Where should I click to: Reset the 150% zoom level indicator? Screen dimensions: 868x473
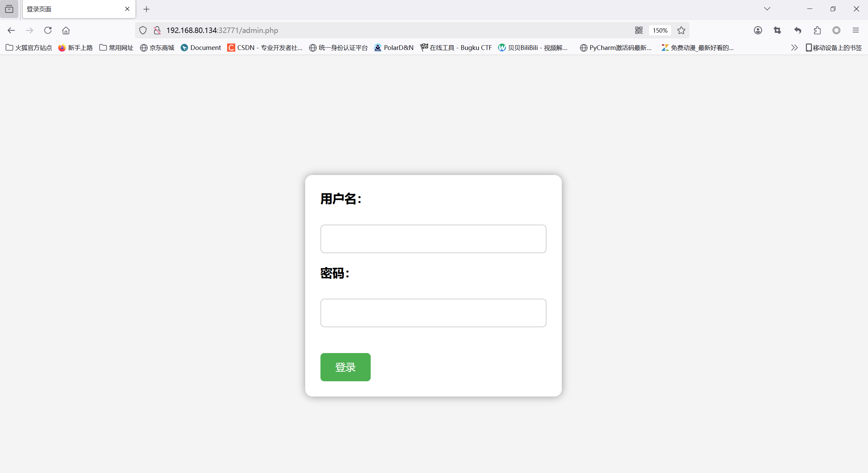660,30
